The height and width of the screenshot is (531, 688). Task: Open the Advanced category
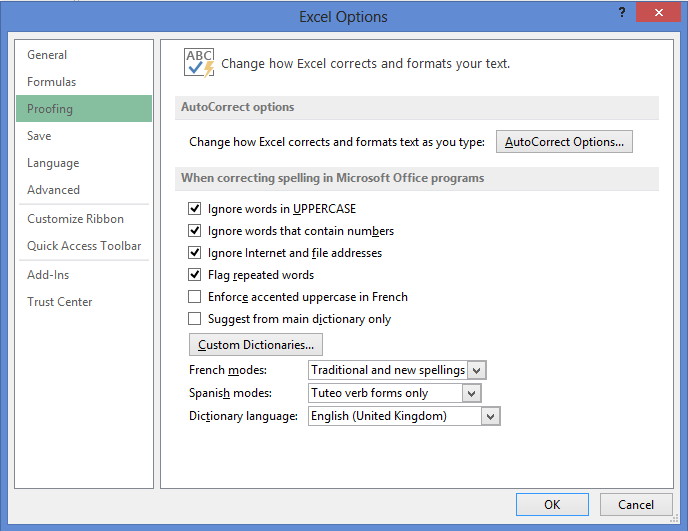(x=84, y=190)
